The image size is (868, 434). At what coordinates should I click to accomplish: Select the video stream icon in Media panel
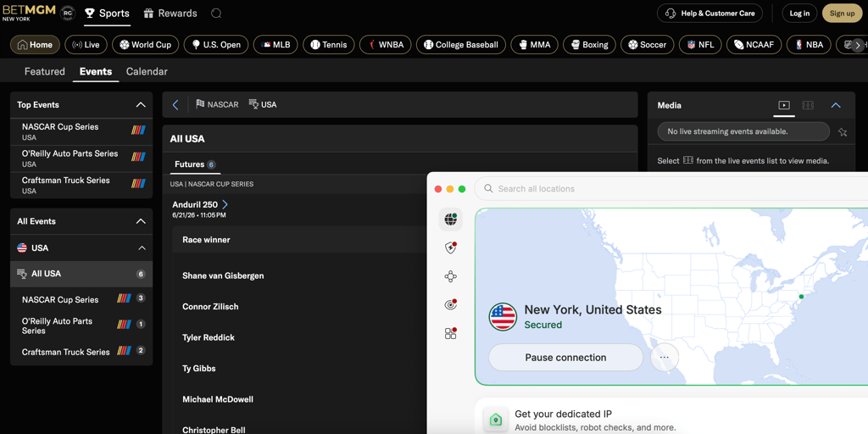click(784, 105)
